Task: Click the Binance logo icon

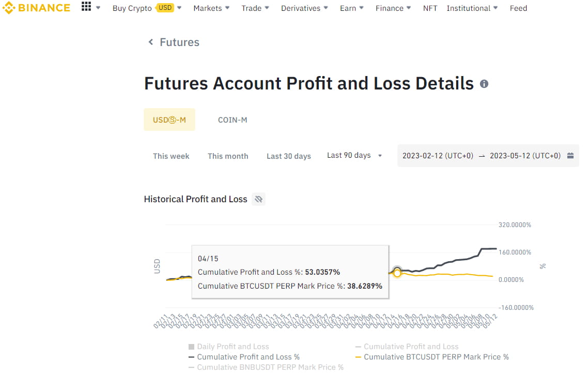Action: [9, 8]
